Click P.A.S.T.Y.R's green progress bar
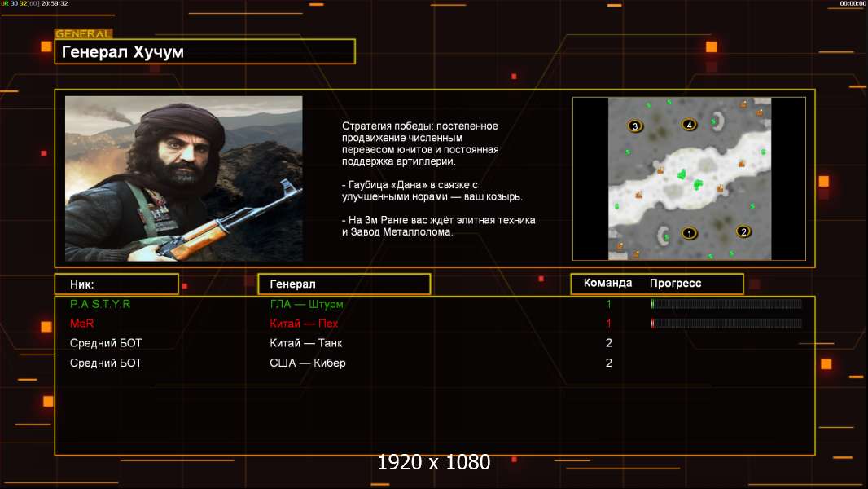Image resolution: width=868 pixels, height=489 pixels. 726,303
